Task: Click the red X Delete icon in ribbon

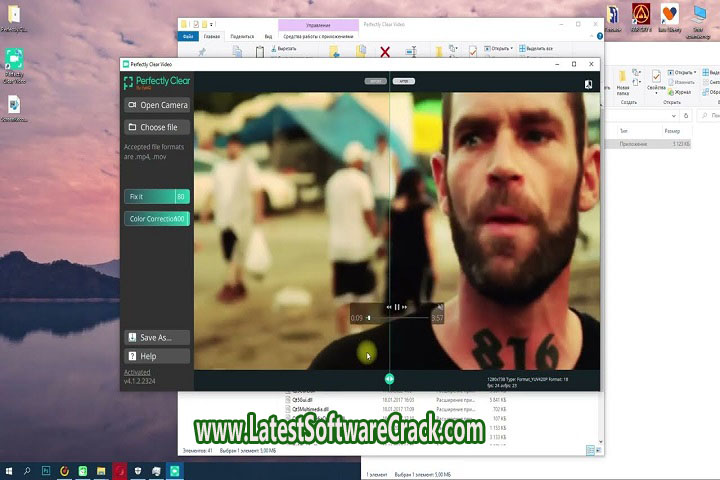Action: [385, 52]
